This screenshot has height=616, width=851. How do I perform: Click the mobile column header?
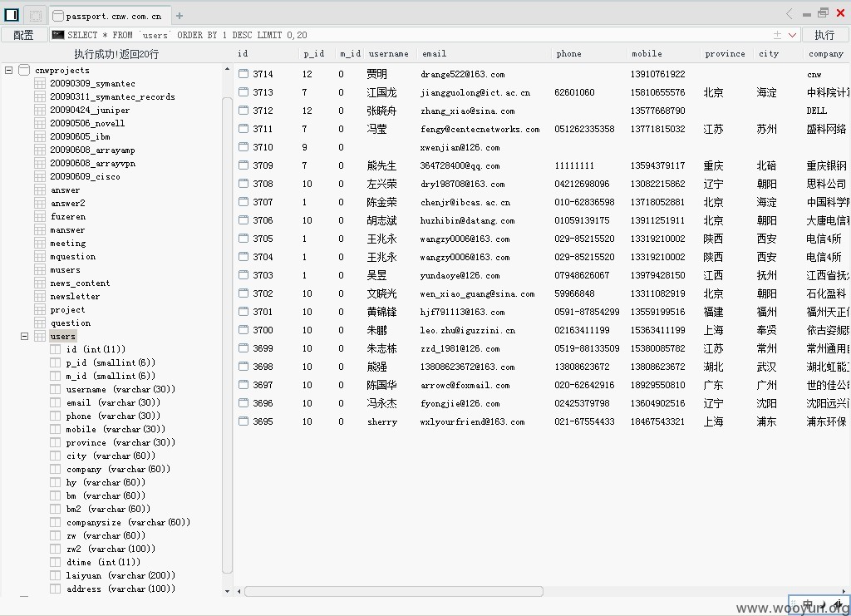click(x=647, y=54)
